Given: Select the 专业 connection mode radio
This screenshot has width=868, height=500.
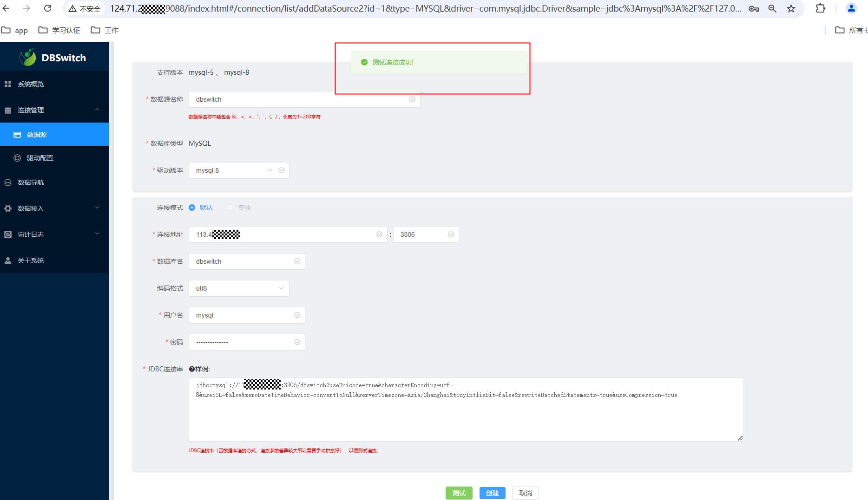Looking at the screenshot, I should [x=230, y=208].
